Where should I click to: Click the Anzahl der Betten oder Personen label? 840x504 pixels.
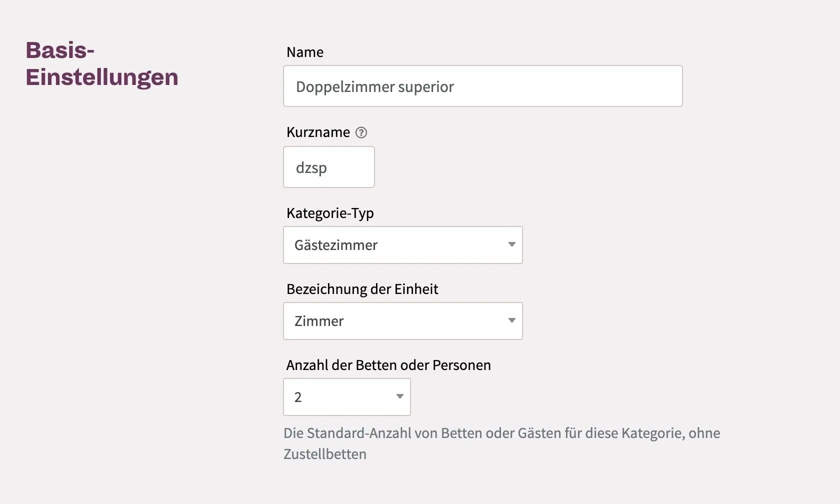pyautogui.click(x=388, y=365)
